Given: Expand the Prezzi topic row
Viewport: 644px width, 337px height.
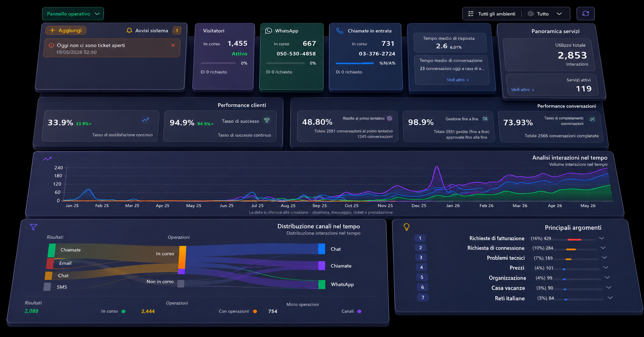Looking at the screenshot, I should (x=606, y=268).
